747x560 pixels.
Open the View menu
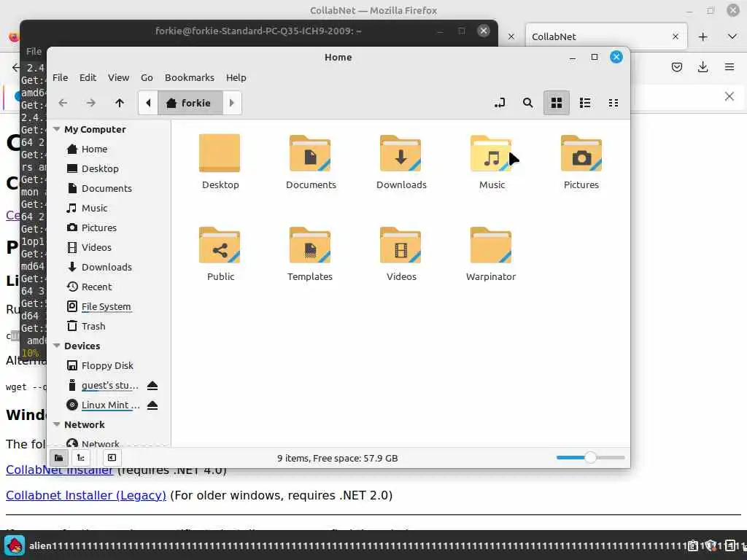(118, 77)
